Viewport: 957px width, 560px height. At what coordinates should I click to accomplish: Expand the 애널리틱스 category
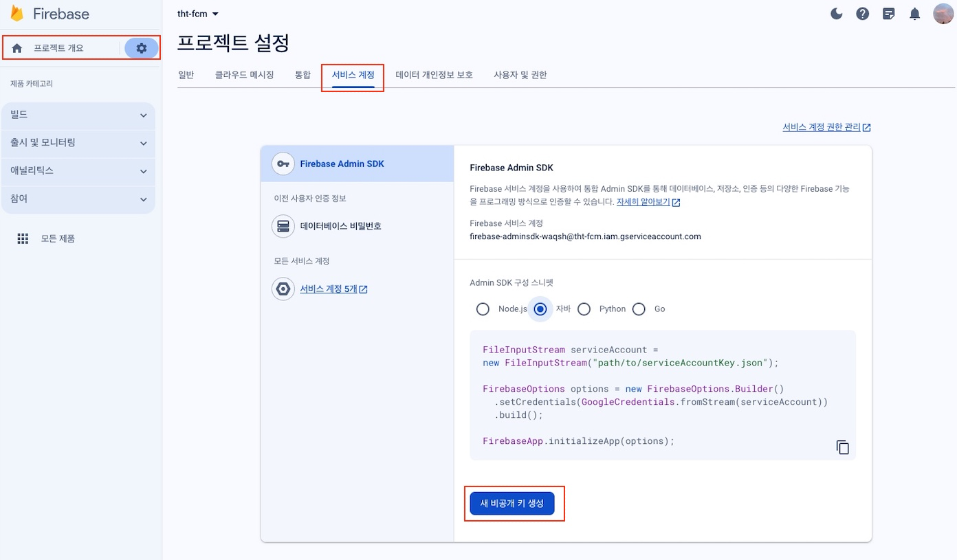tap(78, 171)
